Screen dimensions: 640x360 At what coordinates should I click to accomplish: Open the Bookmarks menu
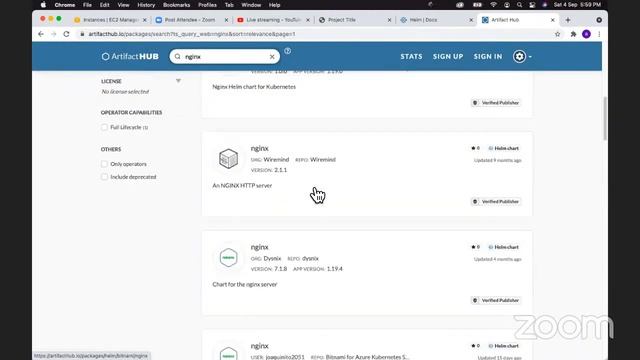[x=176, y=5]
